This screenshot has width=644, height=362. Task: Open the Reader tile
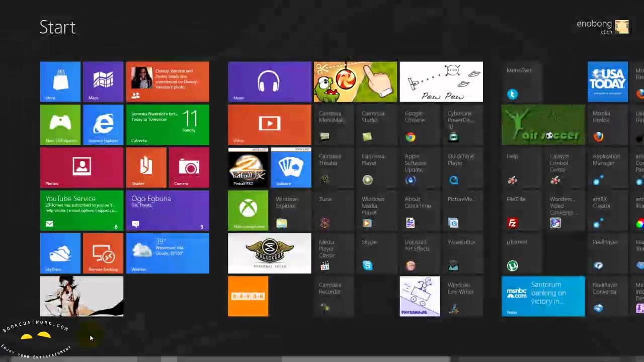click(146, 167)
